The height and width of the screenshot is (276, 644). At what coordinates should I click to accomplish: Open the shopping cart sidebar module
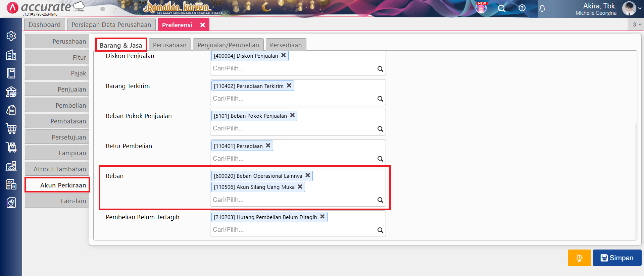pos(11,128)
